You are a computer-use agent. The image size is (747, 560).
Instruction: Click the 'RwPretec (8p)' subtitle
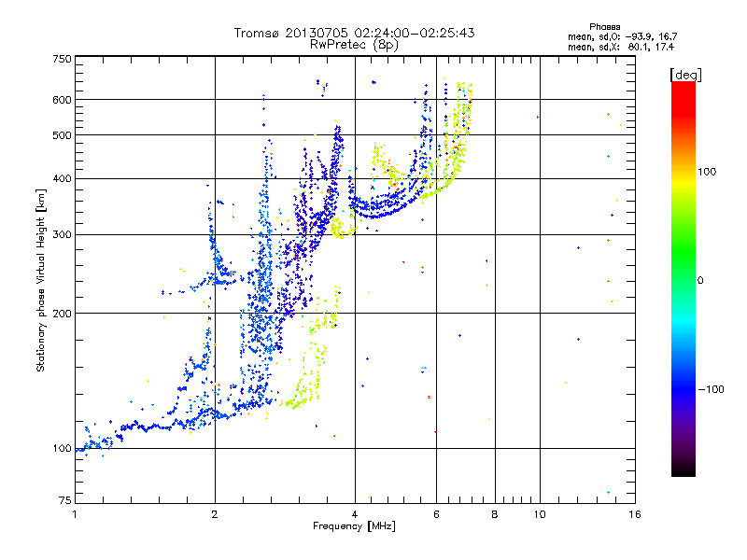(x=354, y=45)
